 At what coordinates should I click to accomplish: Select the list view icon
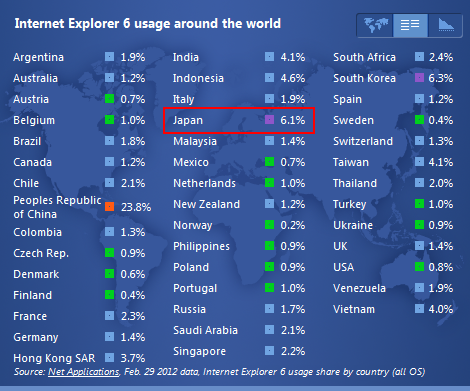410,25
